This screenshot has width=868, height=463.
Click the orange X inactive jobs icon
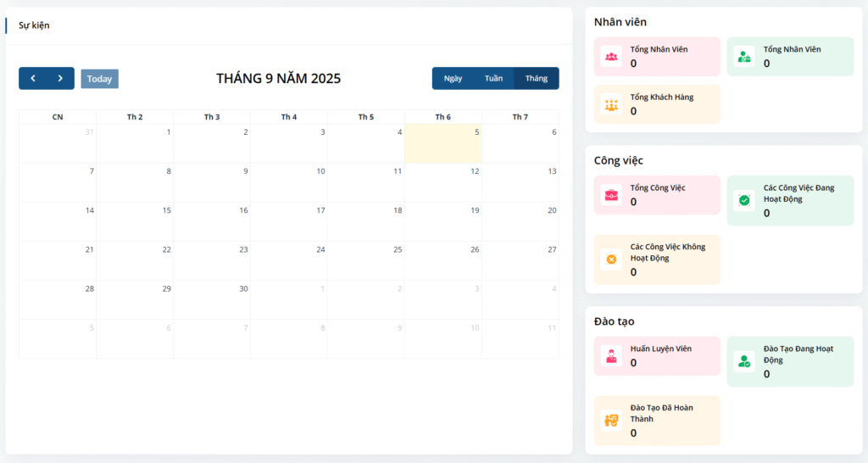pyautogui.click(x=611, y=259)
